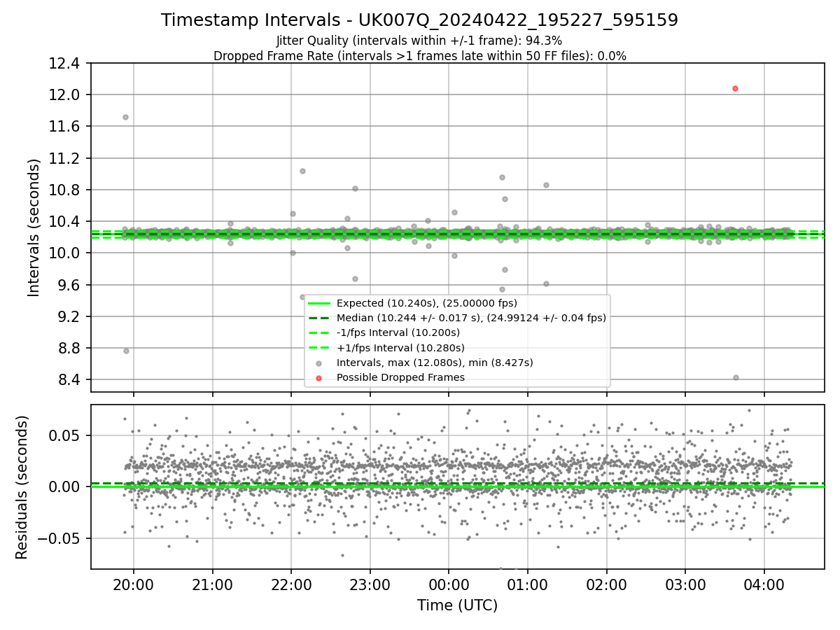Click the legend entry '-1/fps Interval (10.200s)'
Screen dimensions: 840x630
coord(398,332)
